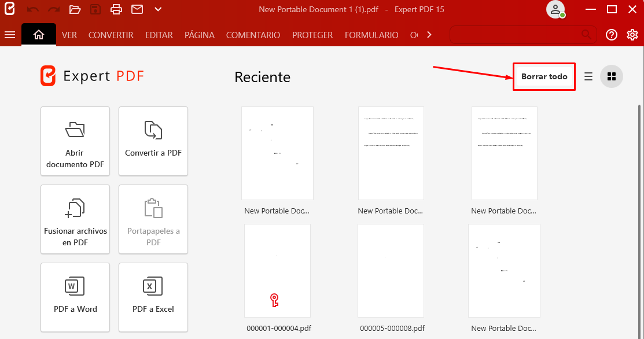Click Portapapeles a PDF tile
This screenshot has width=644, height=339.
[153, 219]
